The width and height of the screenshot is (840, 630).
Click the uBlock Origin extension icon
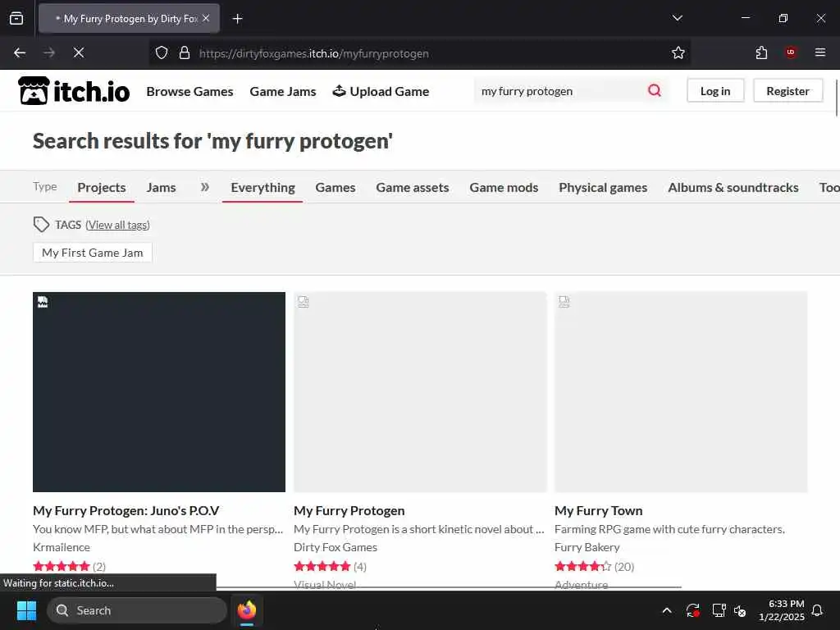click(791, 52)
